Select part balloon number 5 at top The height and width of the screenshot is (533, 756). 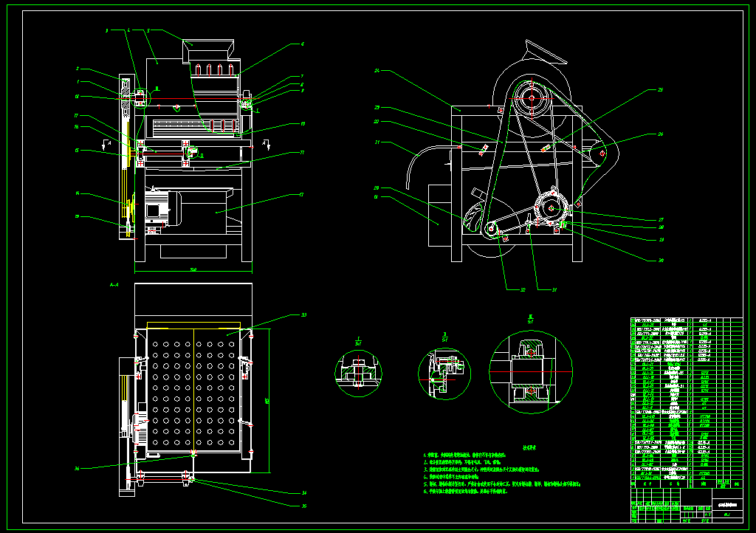coord(148,30)
